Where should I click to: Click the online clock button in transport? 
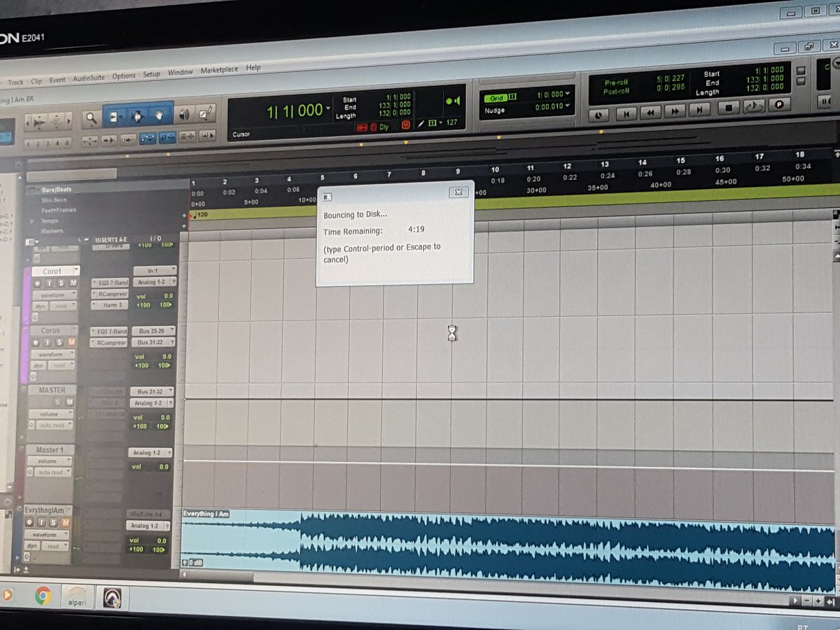[x=598, y=114]
